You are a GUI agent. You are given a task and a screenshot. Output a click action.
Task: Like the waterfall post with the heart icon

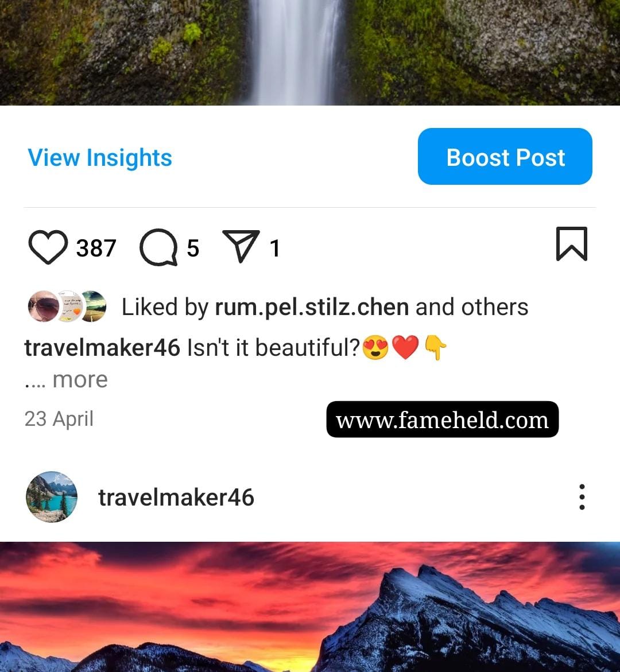pyautogui.click(x=48, y=247)
